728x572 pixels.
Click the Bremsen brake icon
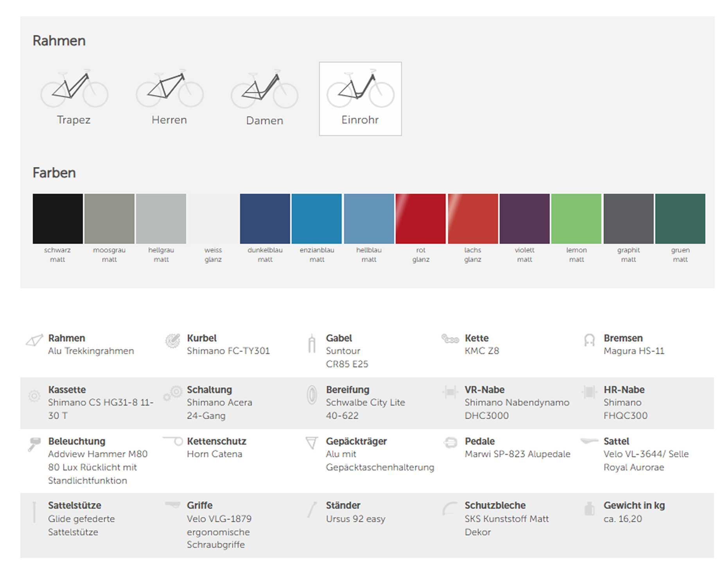(x=589, y=340)
